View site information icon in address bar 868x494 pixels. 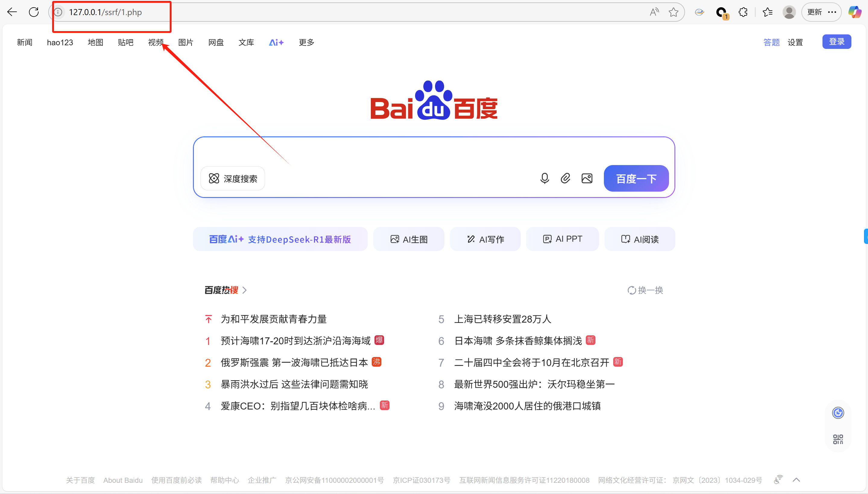point(58,12)
